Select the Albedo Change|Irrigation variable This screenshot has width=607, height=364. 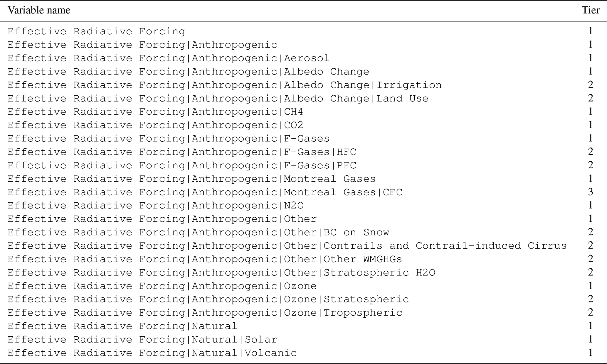225,85
